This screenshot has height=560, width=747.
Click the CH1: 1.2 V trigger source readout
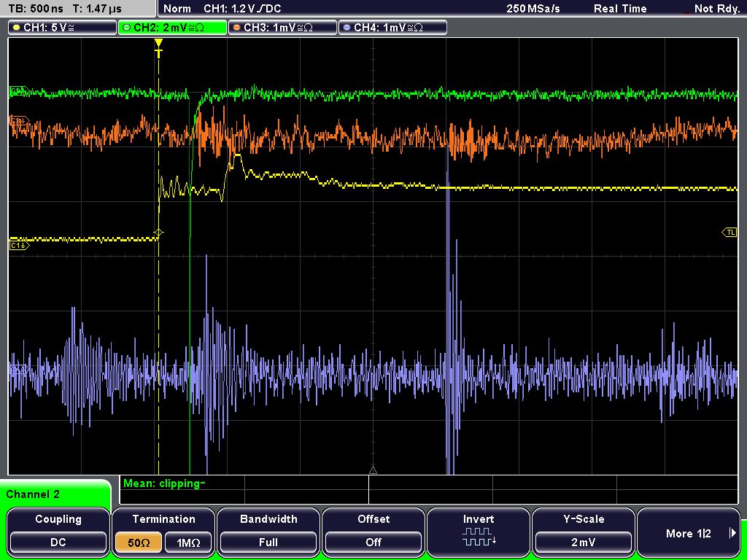[242, 9]
